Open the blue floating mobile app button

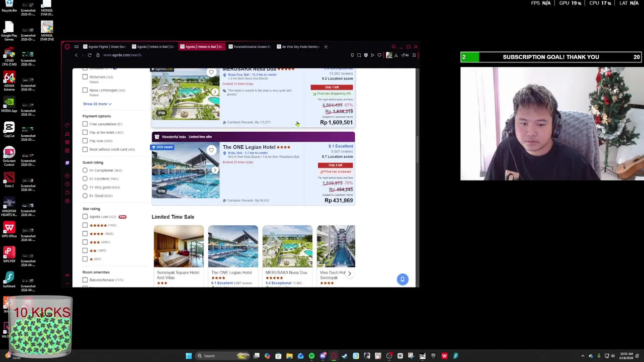pos(403,279)
